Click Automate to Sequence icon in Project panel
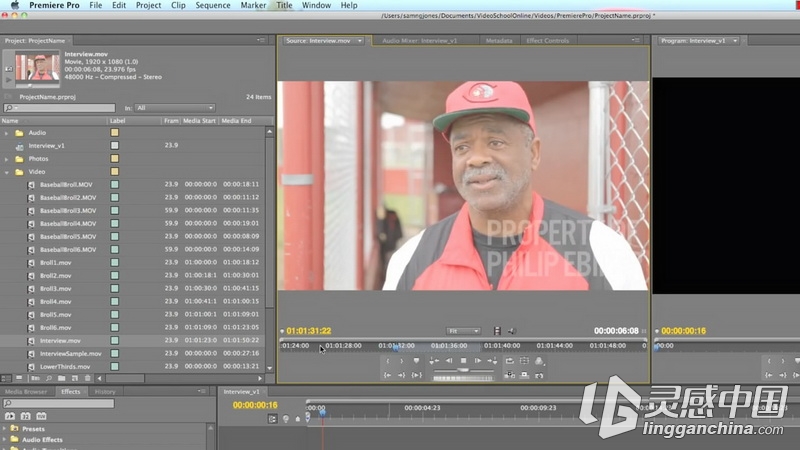 [35, 378]
